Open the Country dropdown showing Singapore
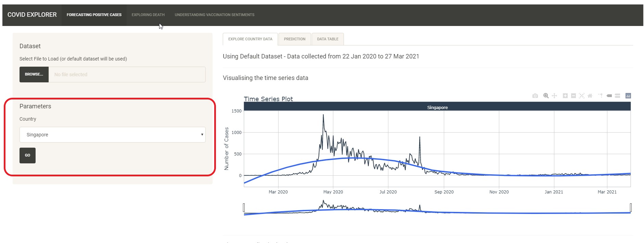This screenshot has height=243, width=644. (x=112, y=135)
